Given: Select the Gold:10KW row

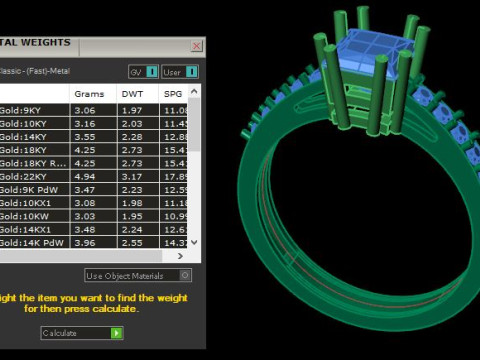Looking at the screenshot, I should 93,216.
